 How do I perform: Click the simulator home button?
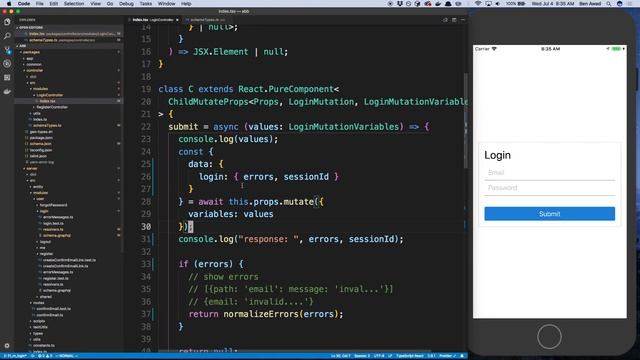click(549, 337)
